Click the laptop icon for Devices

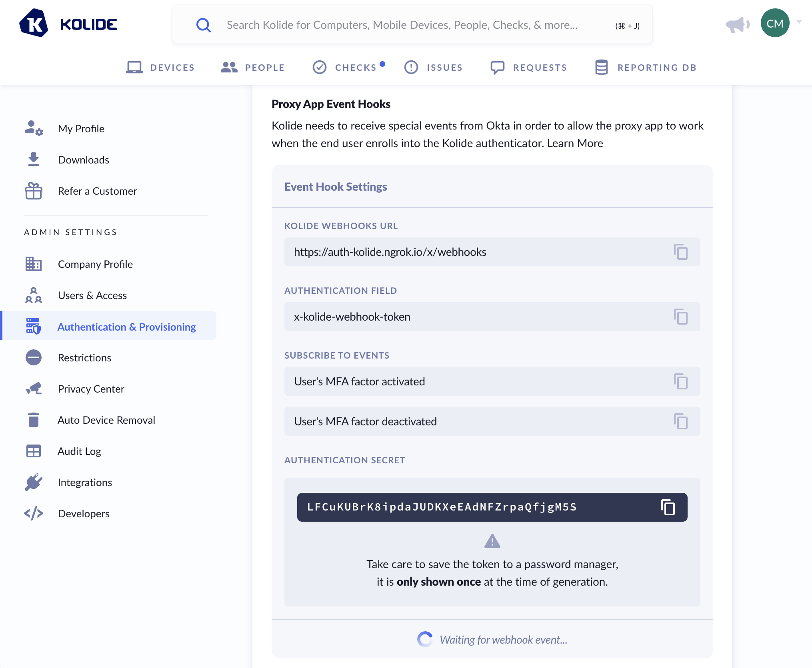coord(134,67)
